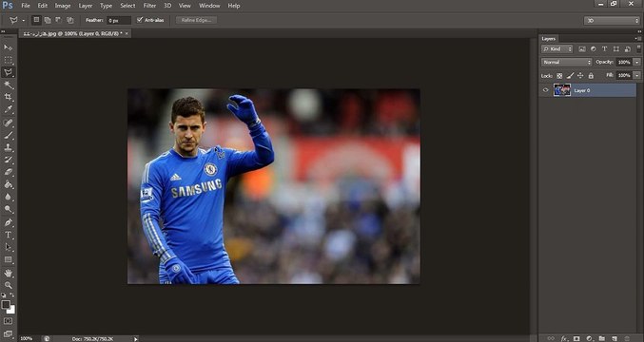Select the Move tool
This screenshot has height=342, width=644.
click(x=8, y=47)
